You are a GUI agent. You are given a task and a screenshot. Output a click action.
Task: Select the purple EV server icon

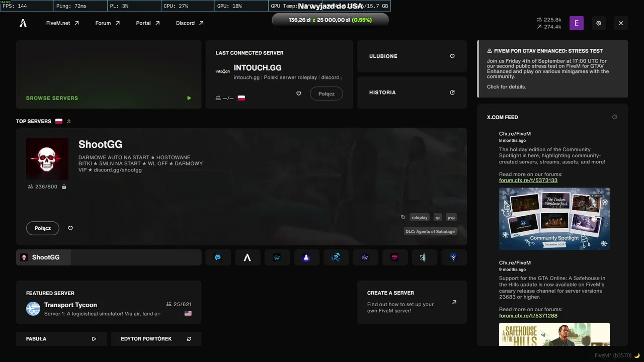pos(365,257)
